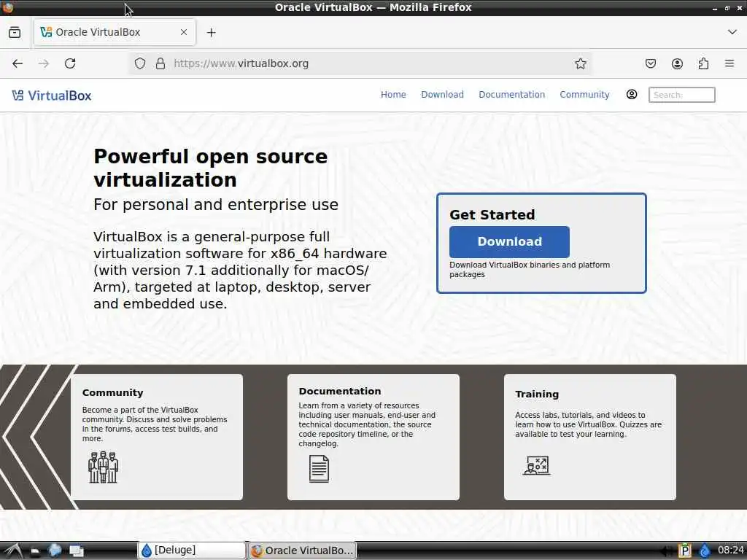Click the show desktop taskbar icon

[76, 551]
